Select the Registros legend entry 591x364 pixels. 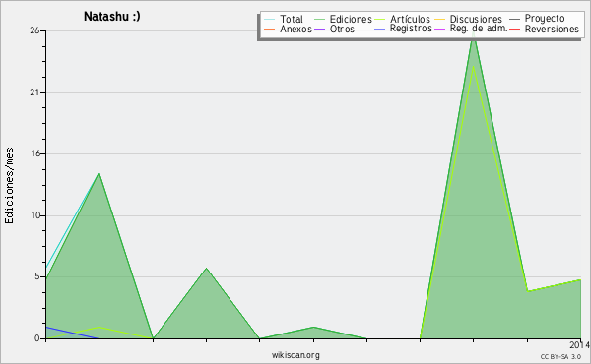click(411, 29)
